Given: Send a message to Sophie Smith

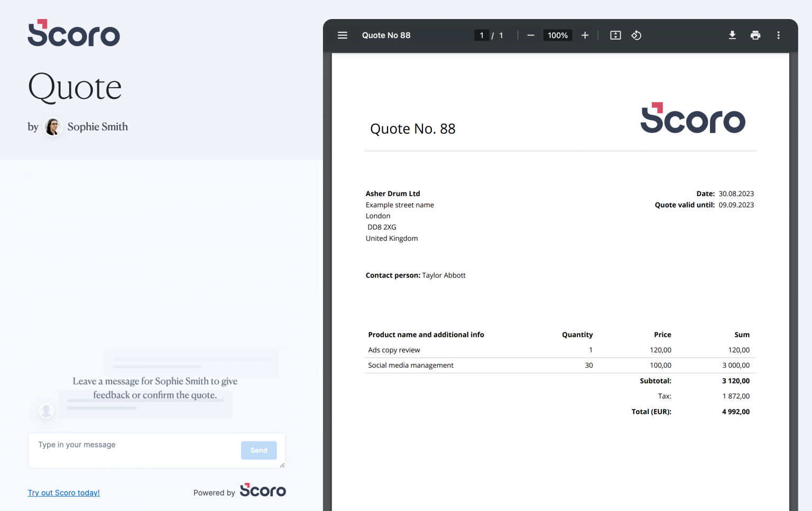Looking at the screenshot, I should (x=259, y=450).
